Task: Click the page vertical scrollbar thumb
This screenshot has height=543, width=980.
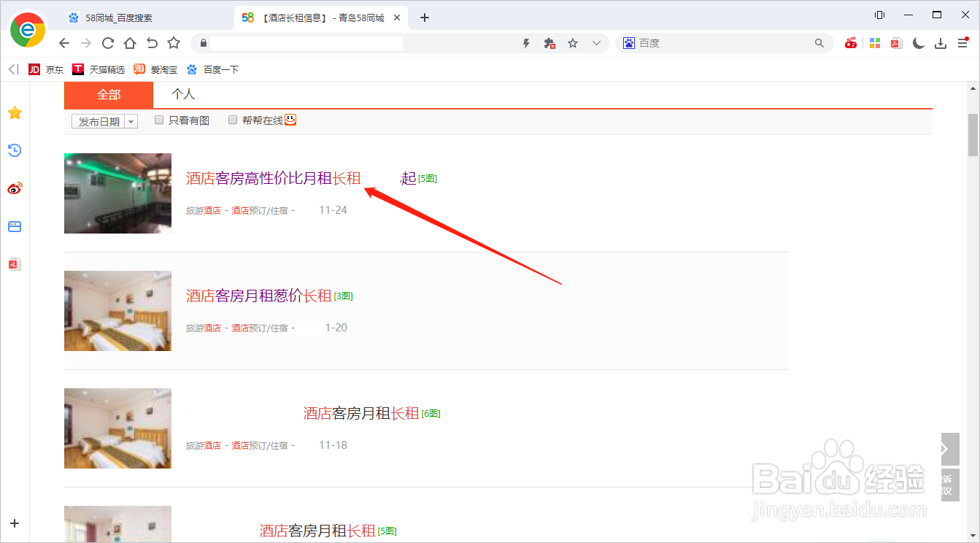Action: click(973, 135)
